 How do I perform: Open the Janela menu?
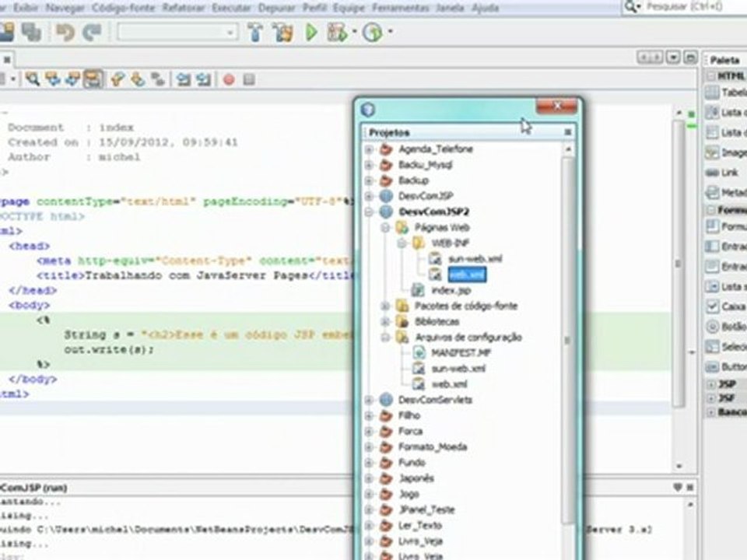click(x=450, y=8)
